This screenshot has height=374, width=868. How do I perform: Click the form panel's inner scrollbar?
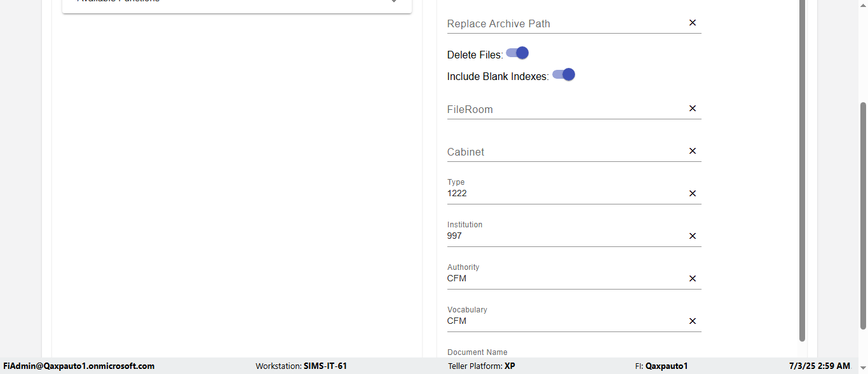click(x=802, y=171)
